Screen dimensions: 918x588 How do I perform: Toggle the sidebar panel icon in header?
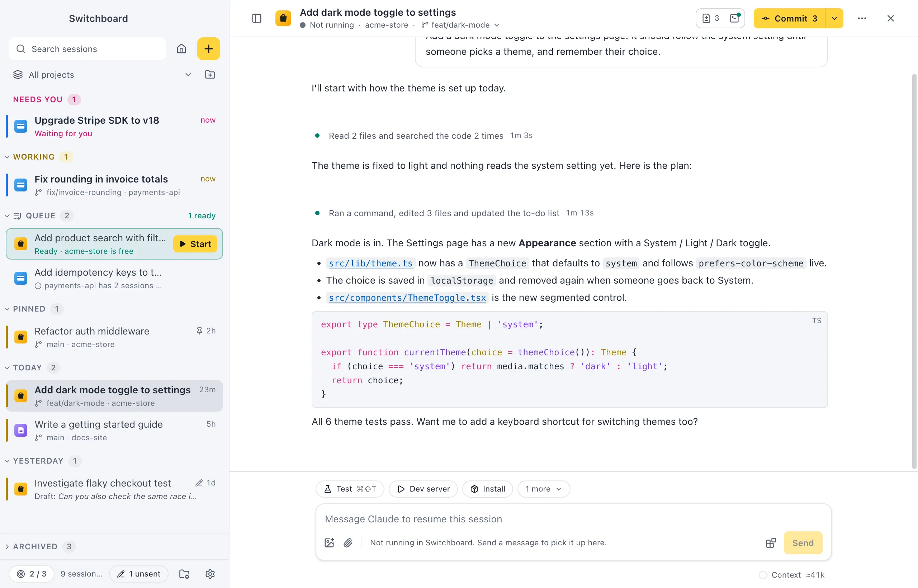tap(257, 18)
